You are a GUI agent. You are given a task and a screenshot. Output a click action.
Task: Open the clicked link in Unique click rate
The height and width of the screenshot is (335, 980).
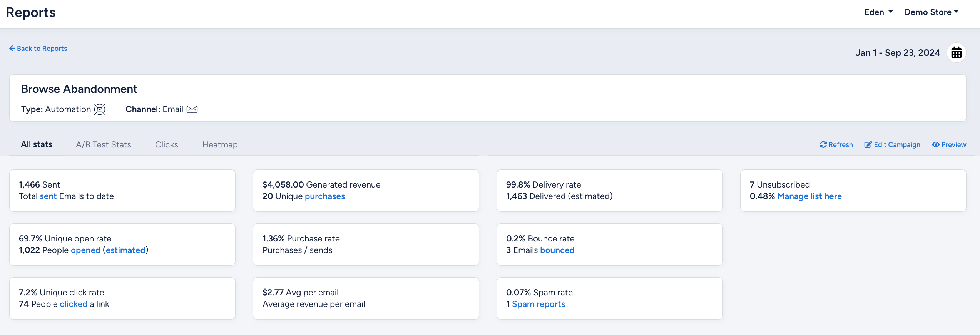coord(74,304)
